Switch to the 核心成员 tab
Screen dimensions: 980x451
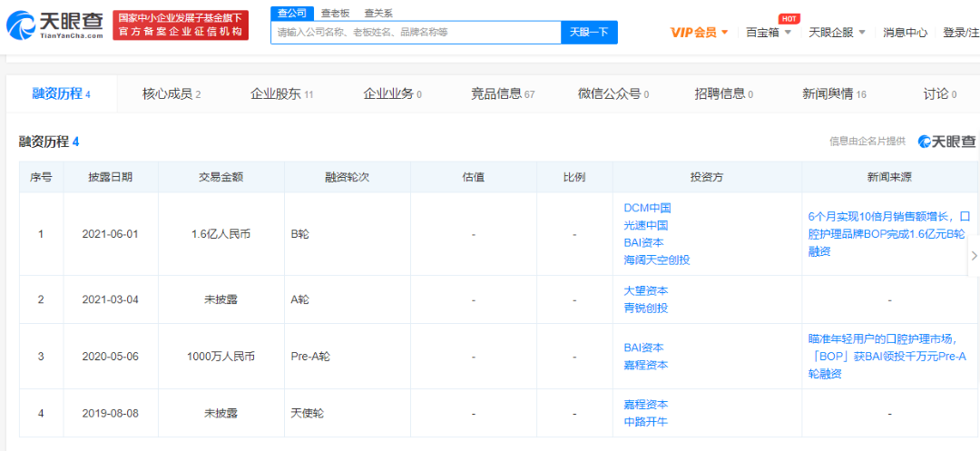[171, 93]
